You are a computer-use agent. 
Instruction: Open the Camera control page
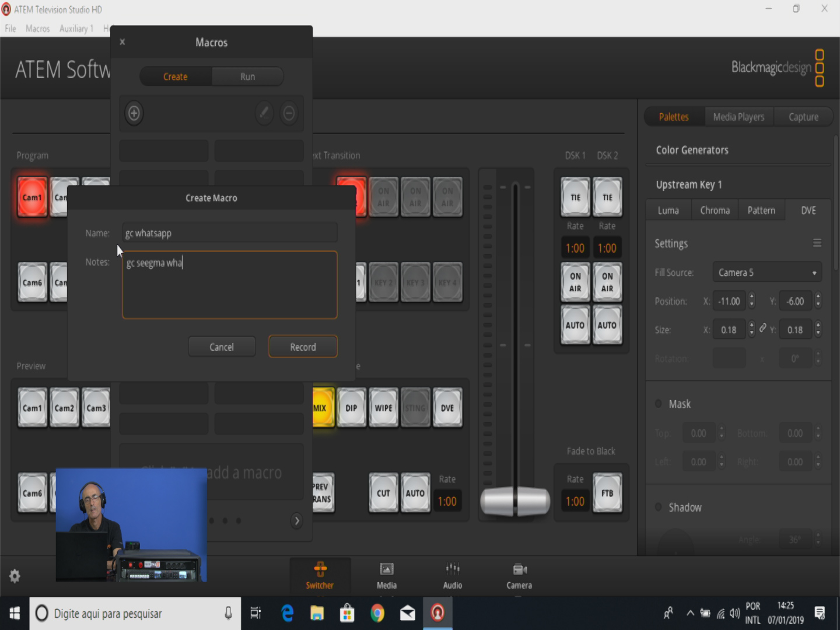[519, 575]
